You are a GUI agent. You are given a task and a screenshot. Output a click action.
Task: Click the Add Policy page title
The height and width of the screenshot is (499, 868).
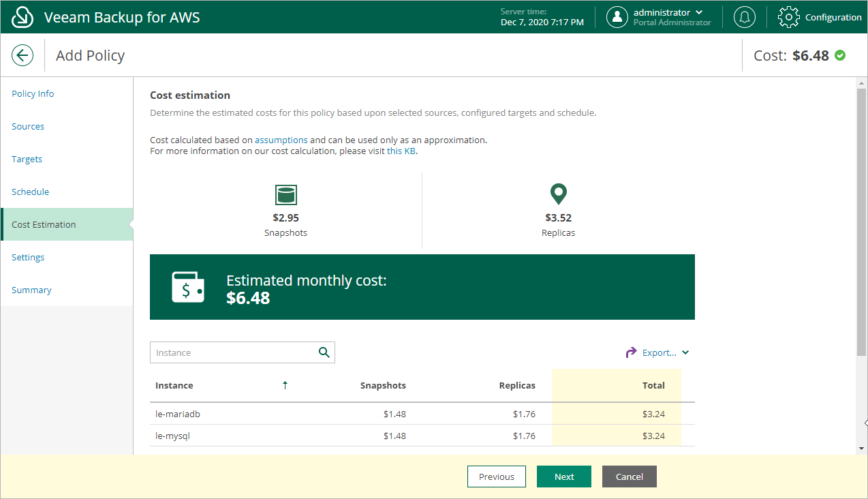90,55
